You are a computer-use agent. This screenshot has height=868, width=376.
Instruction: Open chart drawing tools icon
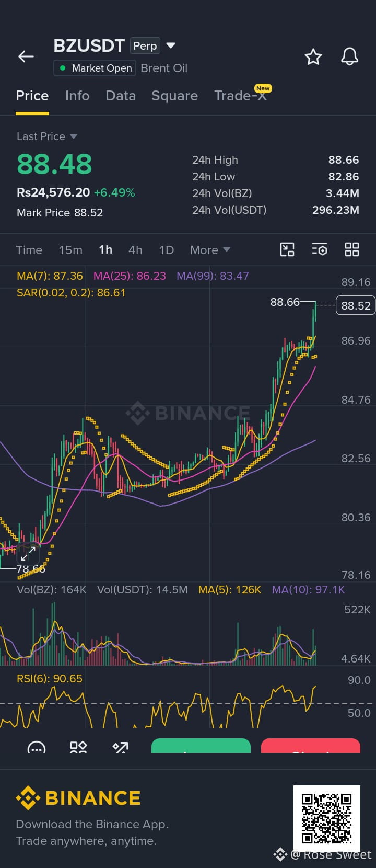[287, 249]
